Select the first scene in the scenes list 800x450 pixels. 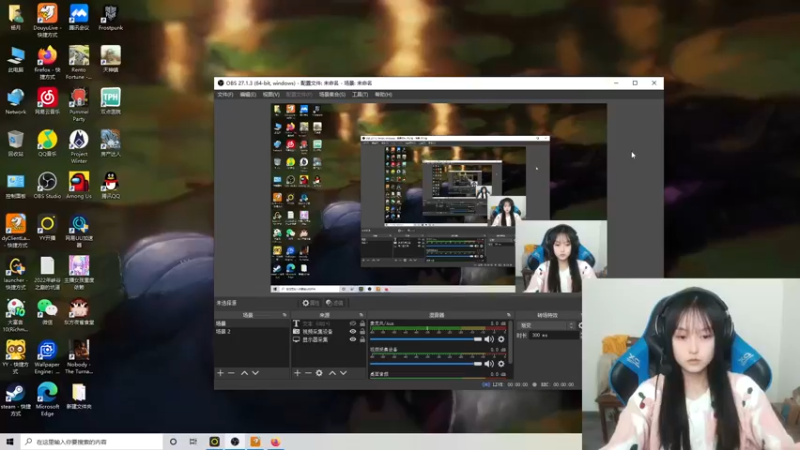(252, 323)
